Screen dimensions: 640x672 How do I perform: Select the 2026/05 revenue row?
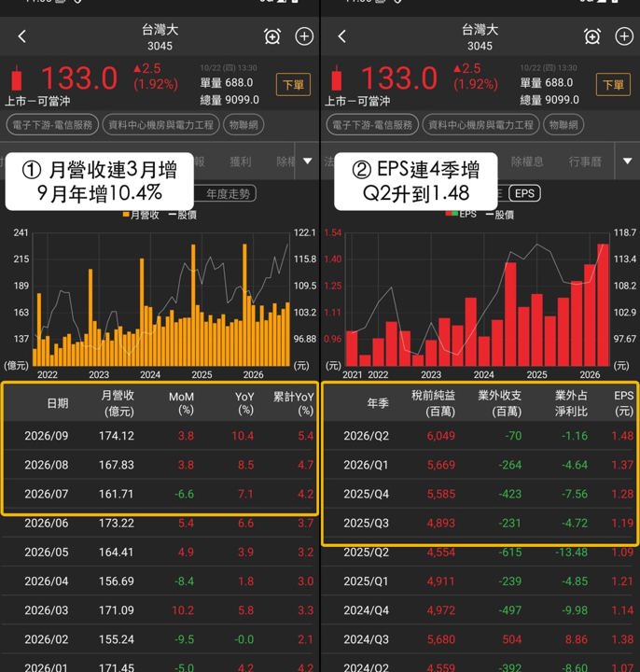(x=160, y=552)
